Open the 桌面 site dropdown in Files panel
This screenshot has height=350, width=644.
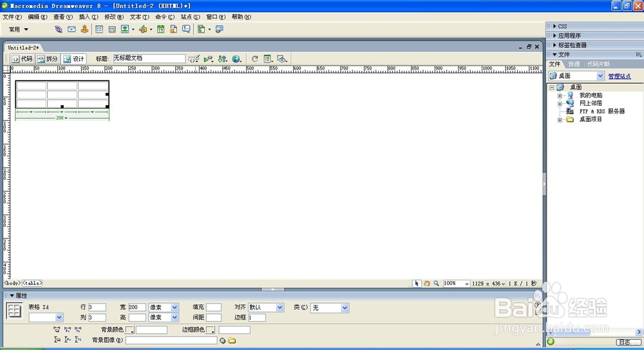(x=600, y=76)
